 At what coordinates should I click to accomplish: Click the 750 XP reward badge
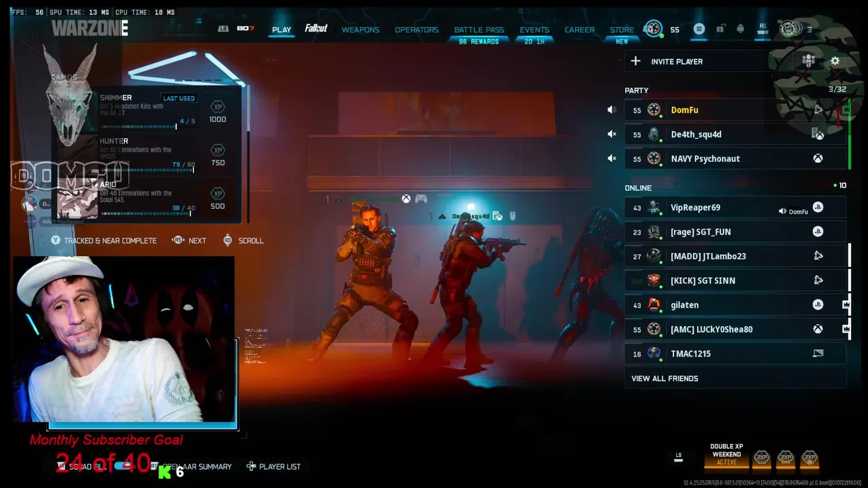[218, 155]
